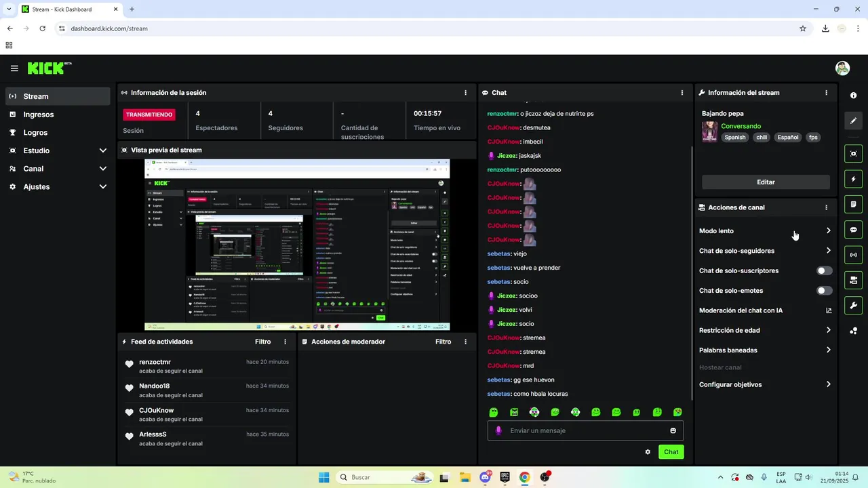The width and height of the screenshot is (868, 488).
Task: Focus the Enviar un mensaje input
Action: tap(585, 430)
